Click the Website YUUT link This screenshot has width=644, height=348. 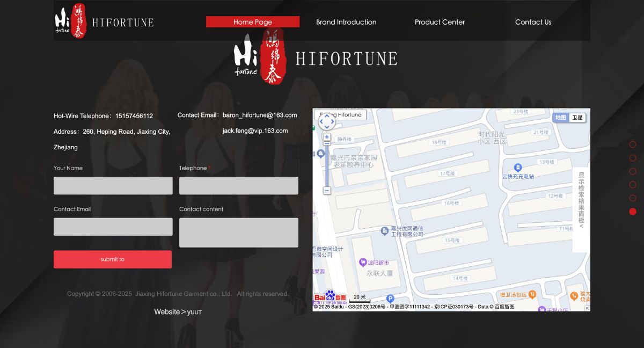[x=178, y=312]
